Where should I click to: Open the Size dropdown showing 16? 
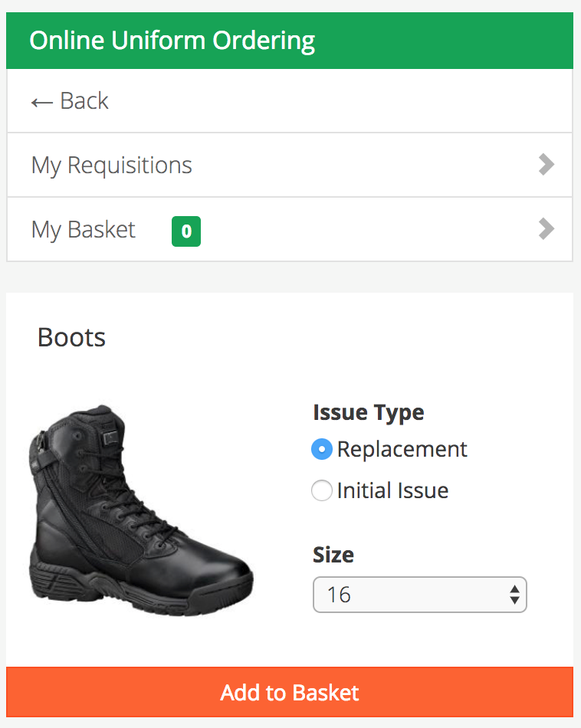(420, 595)
